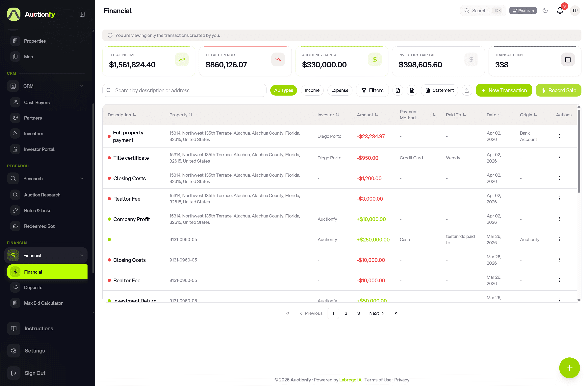Viewport: 588px width, 386px height.
Task: Open actions menu for Title certificate row
Action: (560, 158)
